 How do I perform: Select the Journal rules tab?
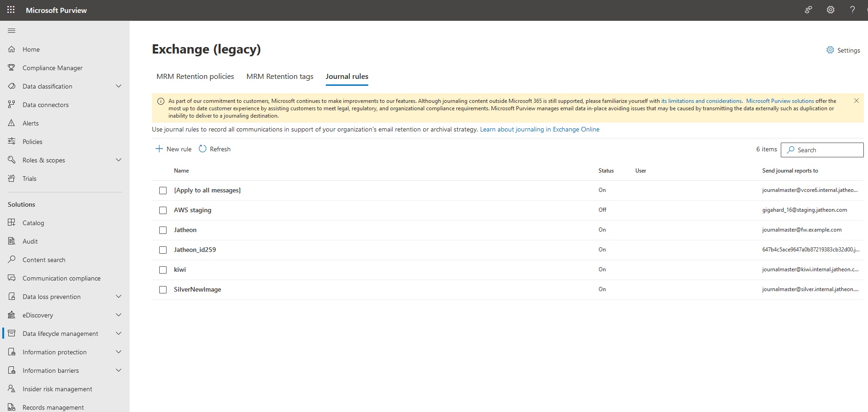coord(347,77)
